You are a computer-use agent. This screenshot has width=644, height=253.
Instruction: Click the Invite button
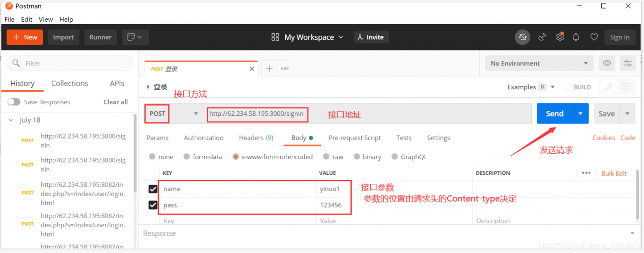(x=371, y=37)
